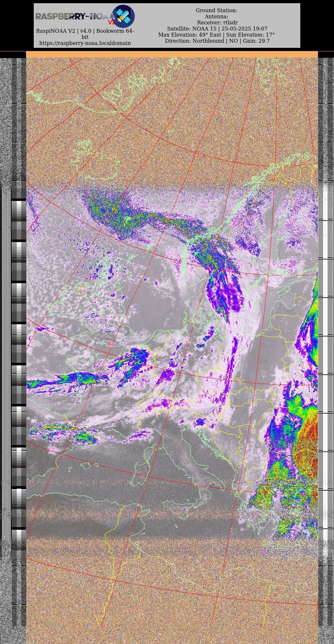Click the 'Antenna:' label

(216, 16)
